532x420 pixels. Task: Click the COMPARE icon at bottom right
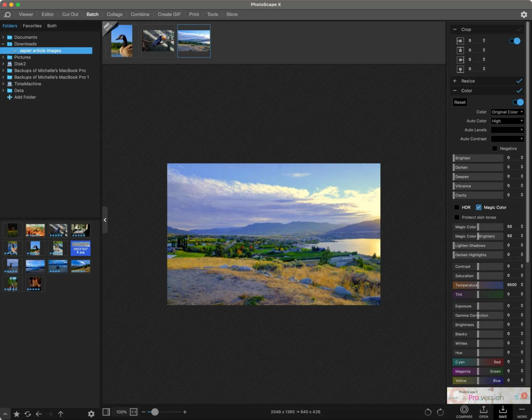point(464,412)
